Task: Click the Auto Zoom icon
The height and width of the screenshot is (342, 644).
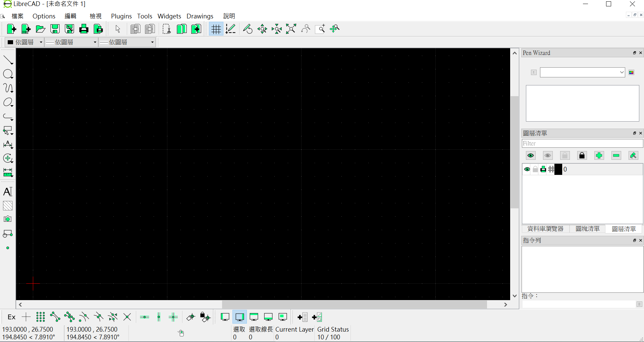Action: point(291,29)
